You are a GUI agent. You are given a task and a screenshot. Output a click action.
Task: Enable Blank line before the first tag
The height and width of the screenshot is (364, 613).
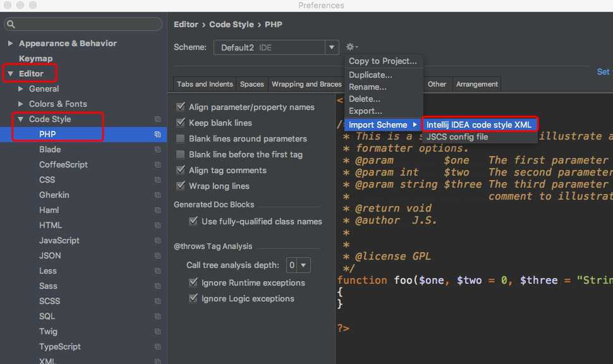tap(181, 154)
